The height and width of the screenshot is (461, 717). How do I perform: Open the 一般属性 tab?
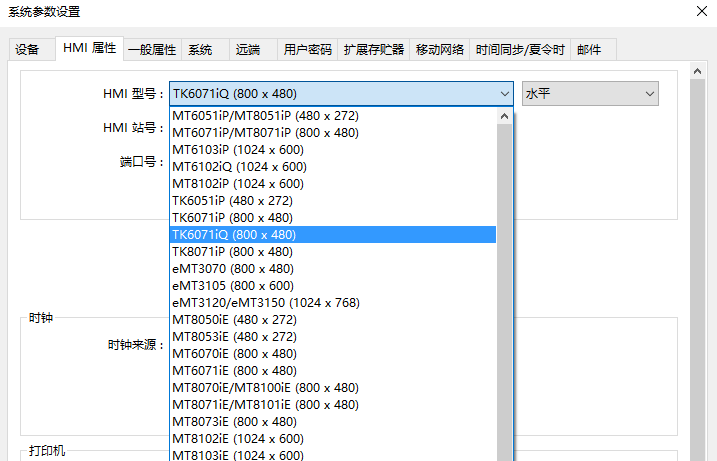coord(152,49)
